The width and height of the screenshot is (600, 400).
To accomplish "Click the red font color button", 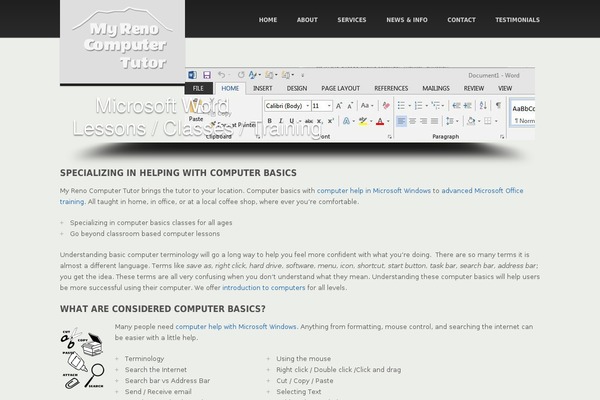I will (380, 121).
